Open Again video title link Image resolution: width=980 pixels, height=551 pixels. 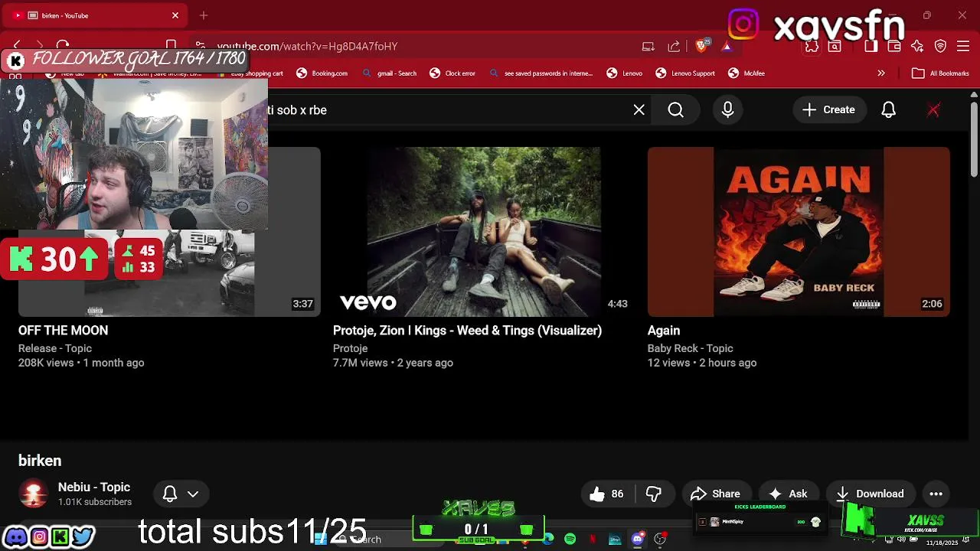[x=664, y=331]
